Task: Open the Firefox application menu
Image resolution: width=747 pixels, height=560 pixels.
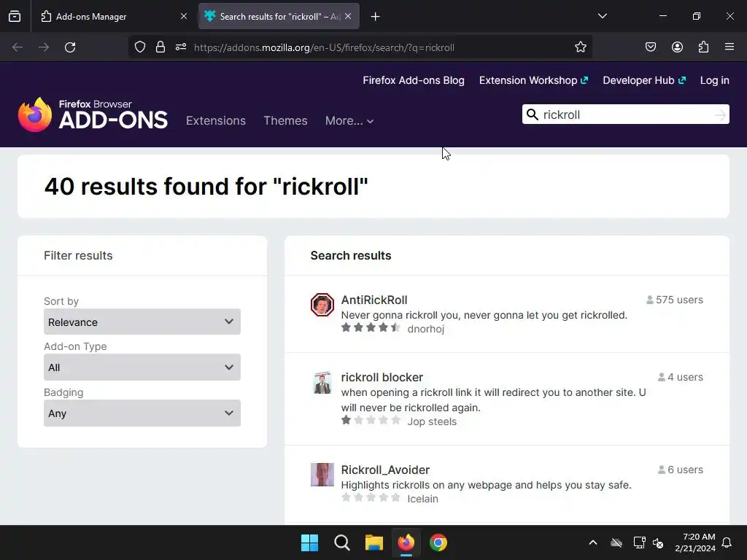Action: (x=729, y=47)
